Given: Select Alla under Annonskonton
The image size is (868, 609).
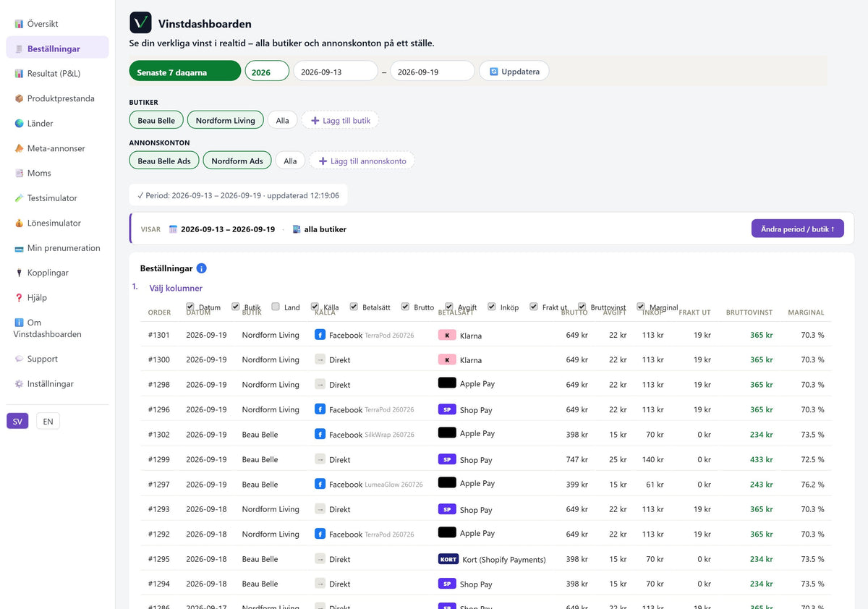Looking at the screenshot, I should (290, 161).
